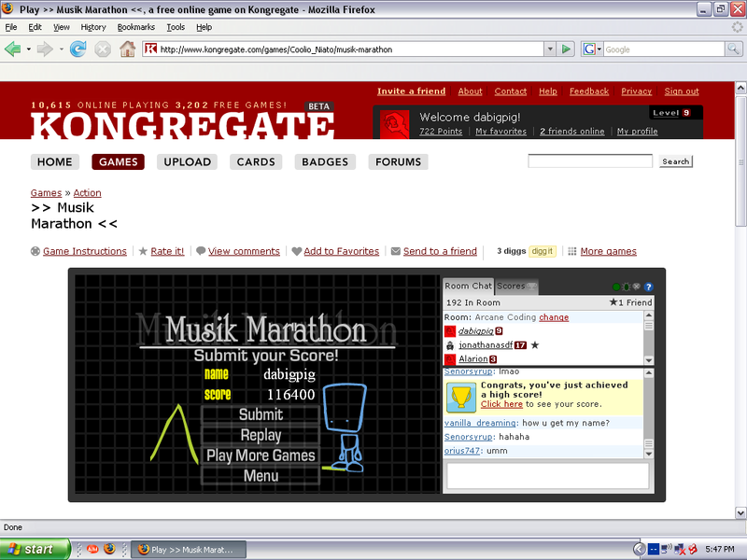Image resolution: width=747 pixels, height=560 pixels.
Task: Open the search engine selector dropdown
Action: pos(599,49)
